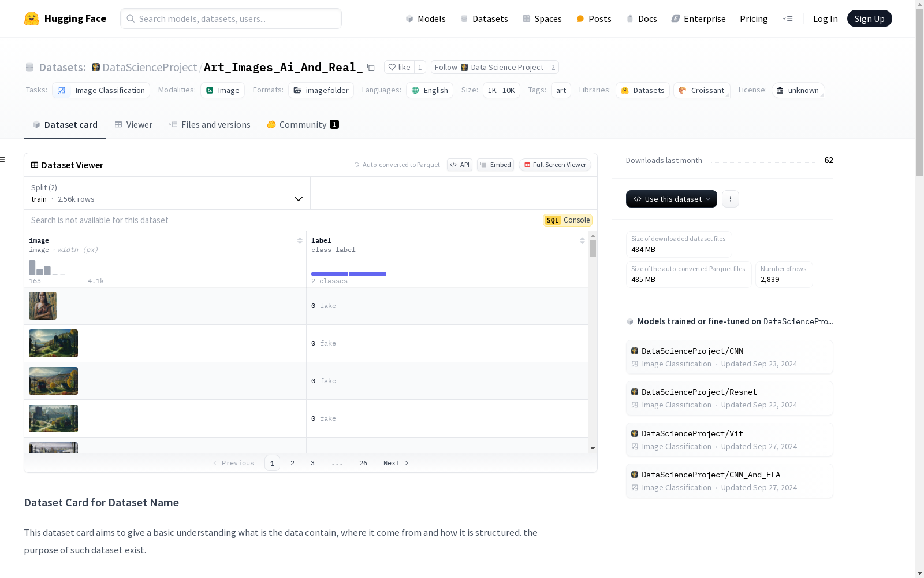Click the API button
The height and width of the screenshot is (578, 924).
pyautogui.click(x=460, y=165)
